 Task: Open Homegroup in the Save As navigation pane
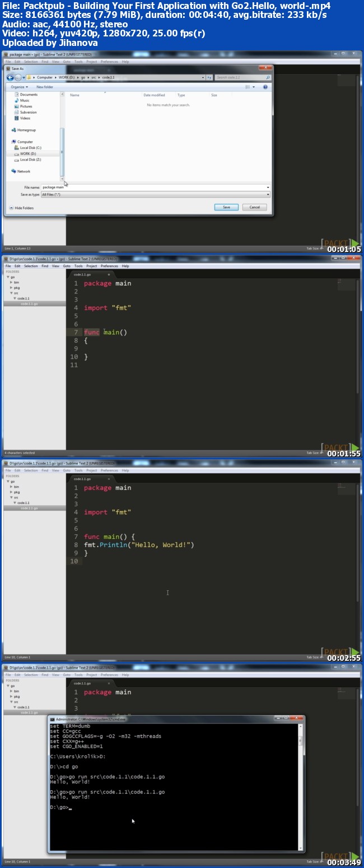(22, 130)
